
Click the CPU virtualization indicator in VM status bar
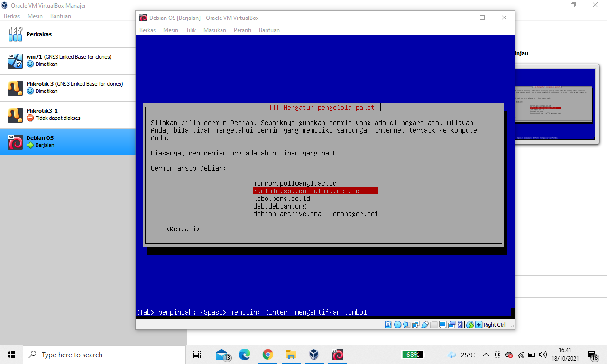click(460, 325)
